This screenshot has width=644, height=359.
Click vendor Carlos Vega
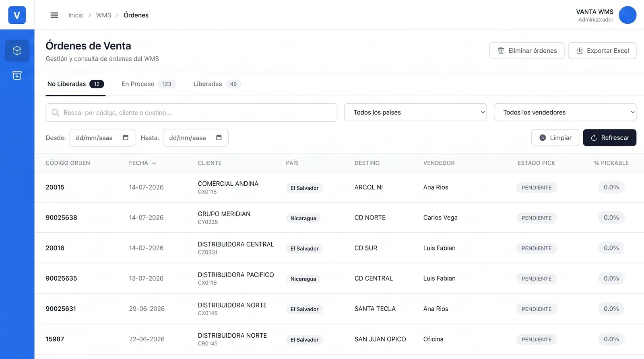click(440, 217)
